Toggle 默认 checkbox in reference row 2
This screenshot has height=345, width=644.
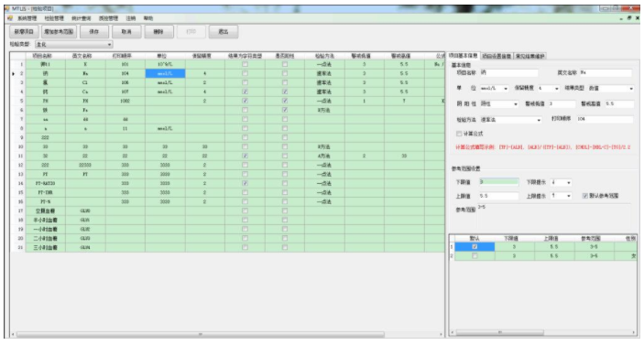[475, 256]
